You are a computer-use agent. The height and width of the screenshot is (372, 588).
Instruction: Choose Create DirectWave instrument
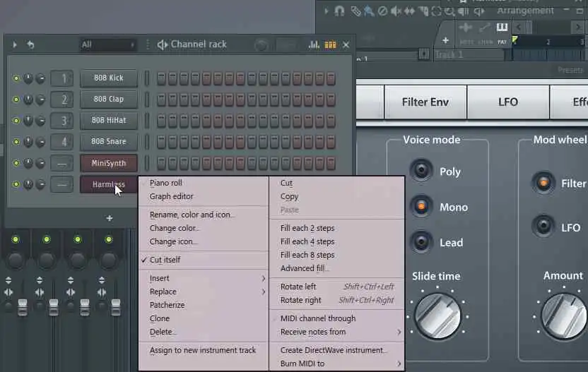tap(337, 350)
